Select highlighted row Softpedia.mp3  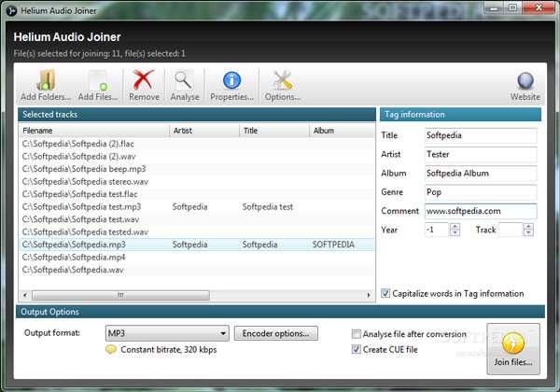(196, 245)
